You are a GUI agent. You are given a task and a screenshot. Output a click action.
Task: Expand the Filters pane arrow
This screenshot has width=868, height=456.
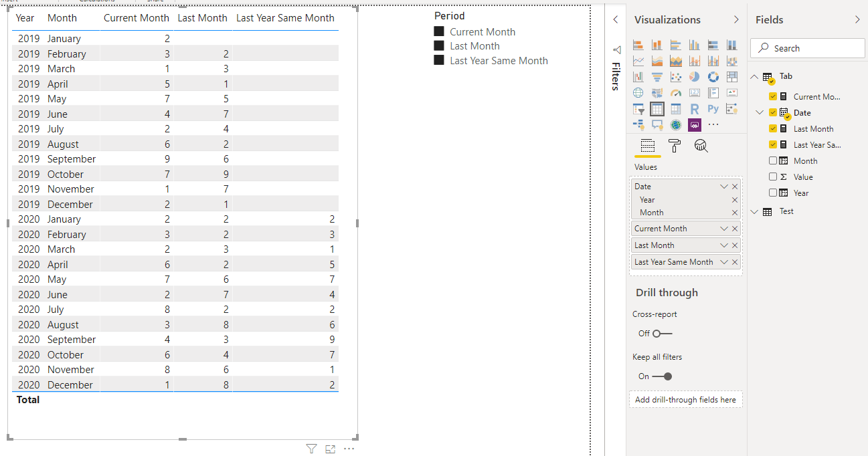[616, 20]
